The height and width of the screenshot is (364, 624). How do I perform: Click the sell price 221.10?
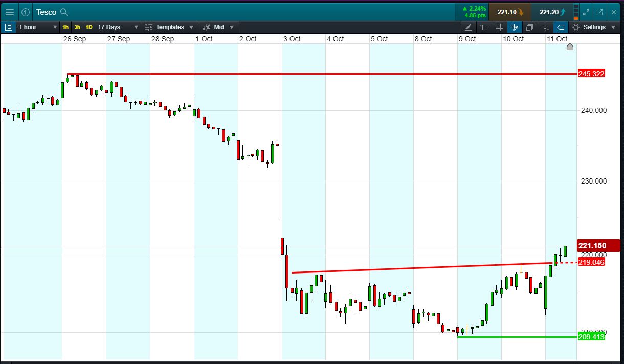tap(509, 12)
